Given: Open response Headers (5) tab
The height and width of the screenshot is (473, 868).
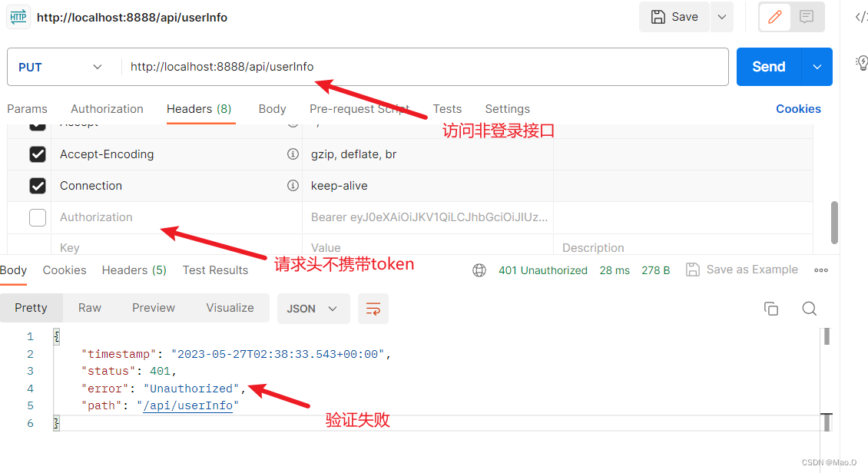Looking at the screenshot, I should 134,270.
